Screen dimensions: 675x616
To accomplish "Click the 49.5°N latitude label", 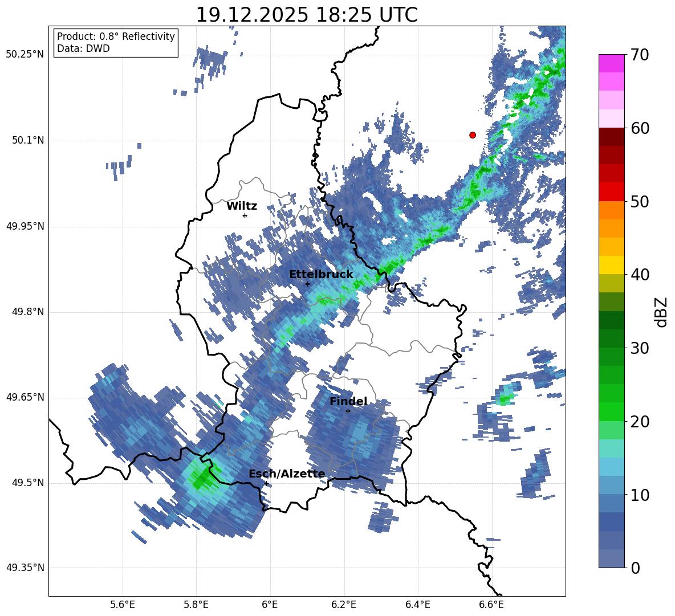I will tap(28, 482).
